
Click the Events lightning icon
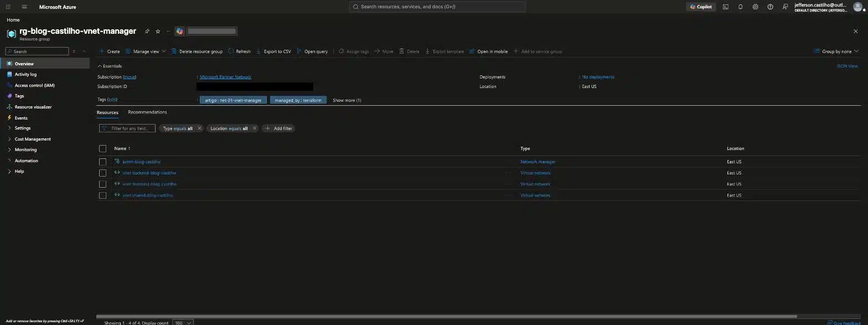pos(9,118)
